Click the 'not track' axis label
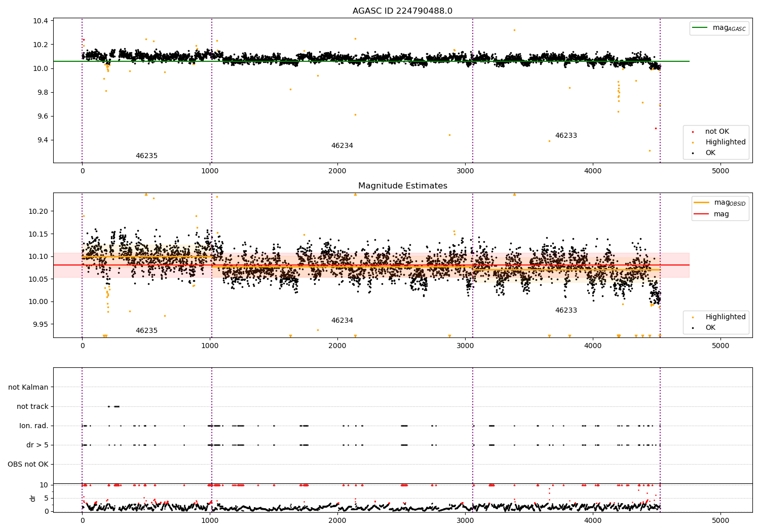The width and height of the screenshot is (760, 532). click(32, 407)
